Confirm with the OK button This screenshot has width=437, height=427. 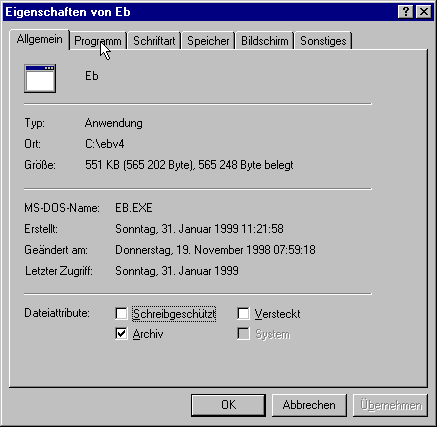229,405
